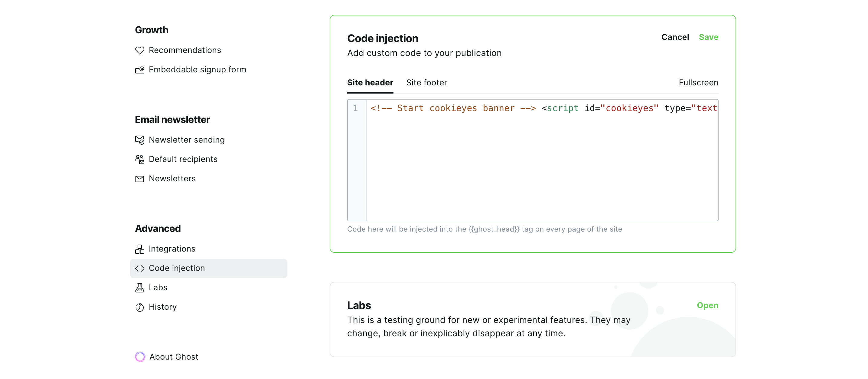Switch to the Site footer tab
The height and width of the screenshot is (379, 868).
click(x=426, y=83)
